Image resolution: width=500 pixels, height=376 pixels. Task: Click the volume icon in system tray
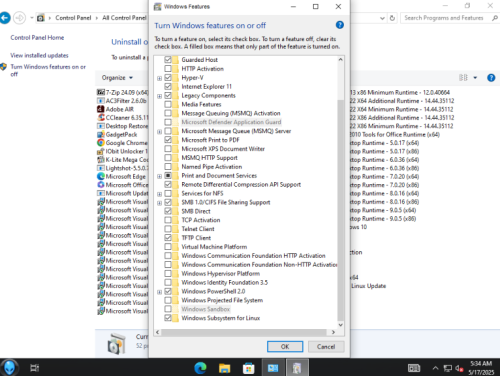[x=459, y=368]
